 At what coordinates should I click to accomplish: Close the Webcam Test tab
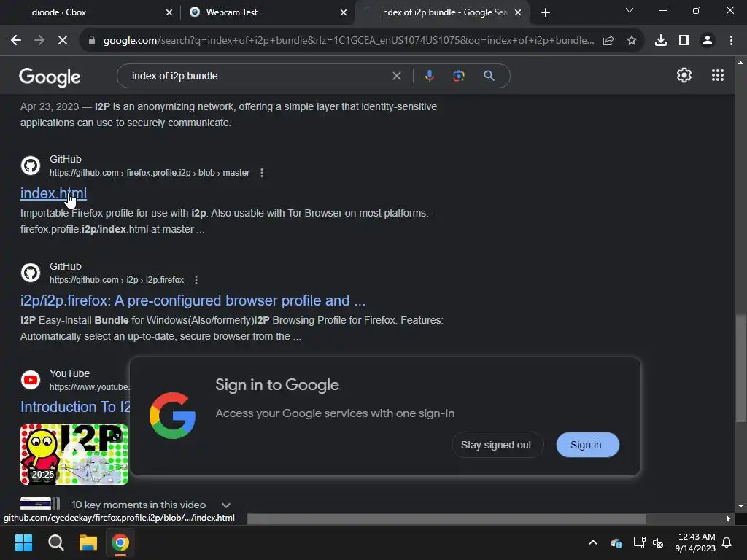344,12
